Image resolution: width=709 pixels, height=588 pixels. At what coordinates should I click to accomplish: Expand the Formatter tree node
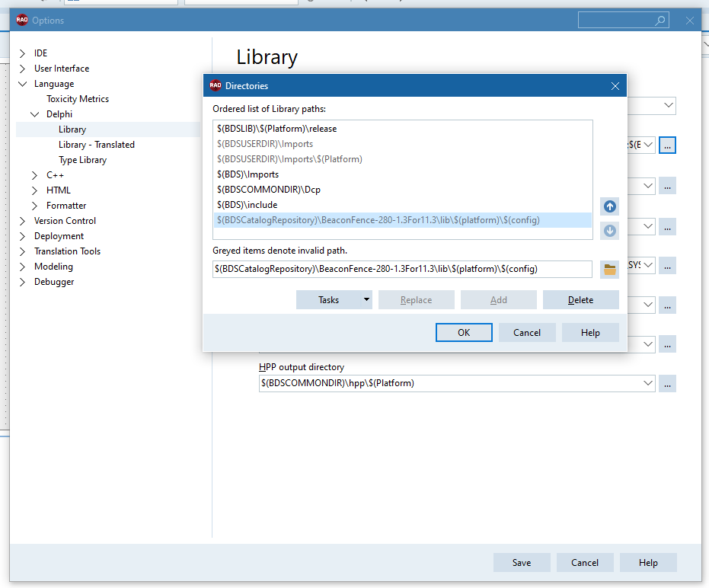coord(34,206)
